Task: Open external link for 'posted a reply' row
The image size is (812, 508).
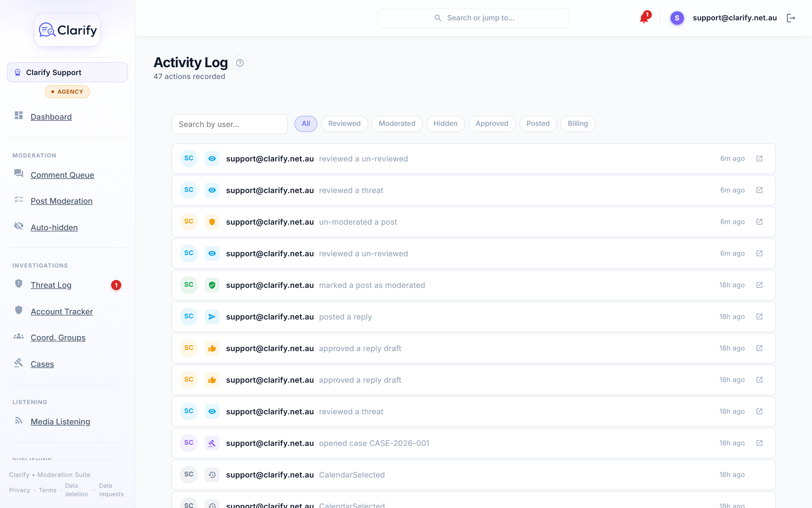Action: click(x=759, y=316)
